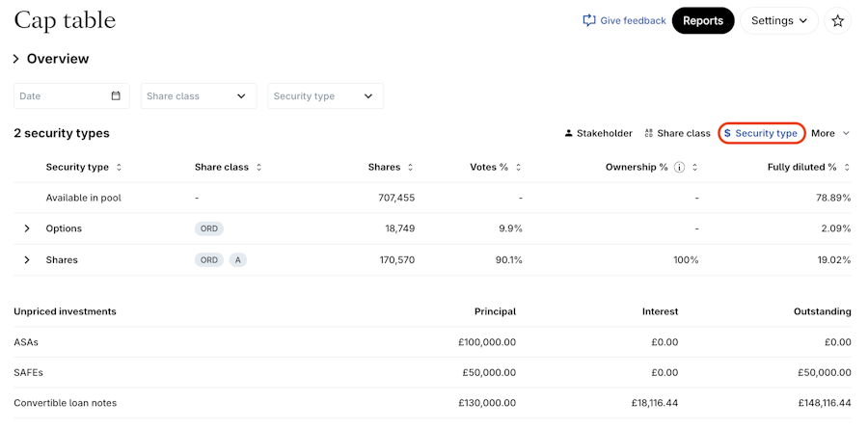The width and height of the screenshot is (868, 429).
Task: Open the More views menu
Action: click(829, 134)
